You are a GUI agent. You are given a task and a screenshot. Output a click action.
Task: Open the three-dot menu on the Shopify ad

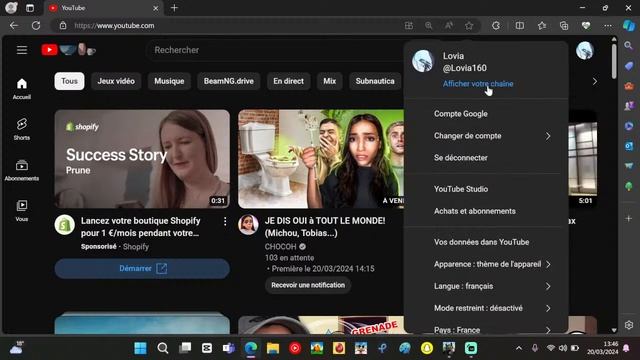pyautogui.click(x=225, y=221)
